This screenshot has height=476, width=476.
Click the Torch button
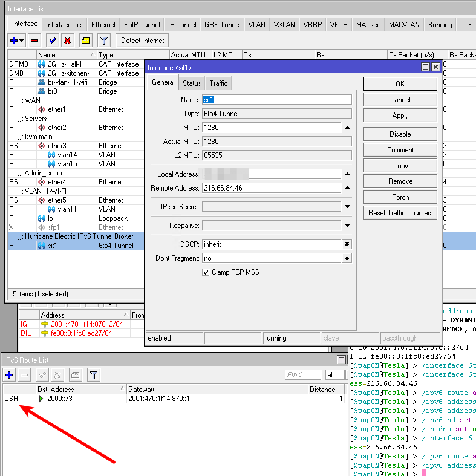(x=400, y=197)
